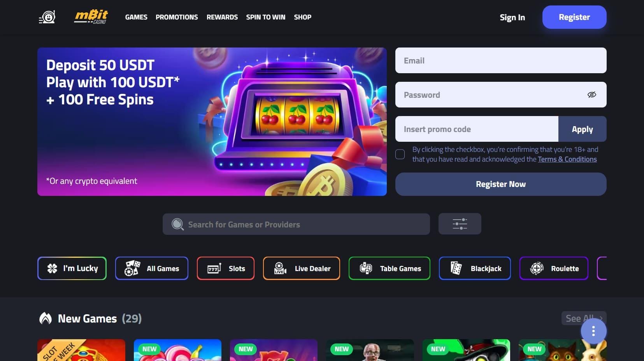Open the Live Dealer category
The width and height of the screenshot is (644, 361).
pyautogui.click(x=302, y=268)
